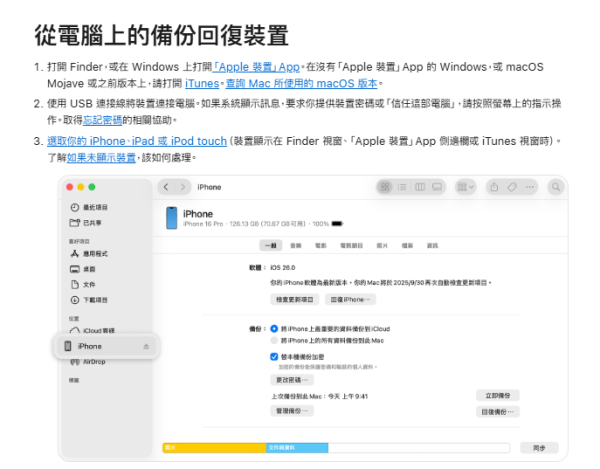Click the 回復 iPhone… button
The height and width of the screenshot is (469, 600).
(351, 300)
